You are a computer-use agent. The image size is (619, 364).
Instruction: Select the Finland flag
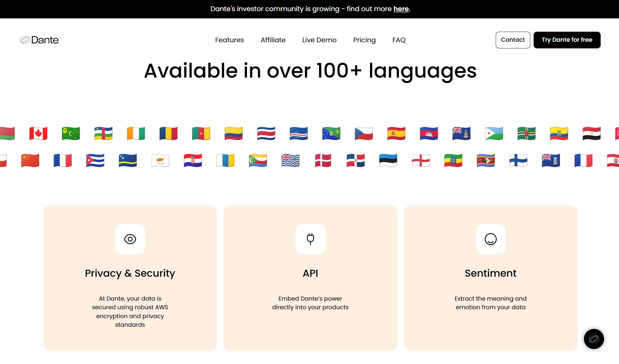tap(519, 160)
